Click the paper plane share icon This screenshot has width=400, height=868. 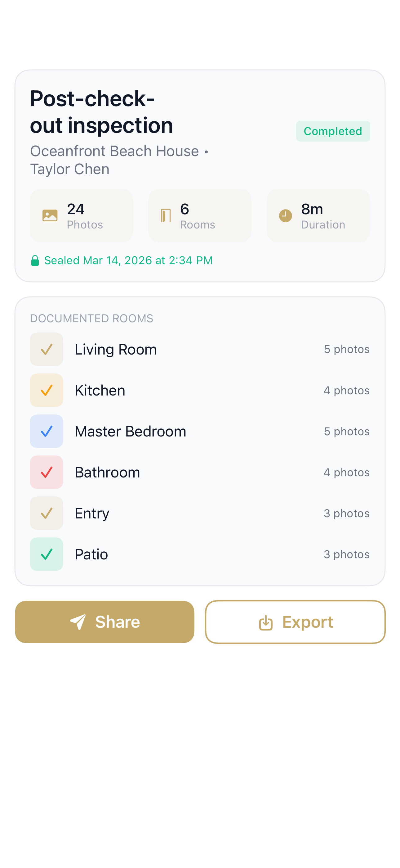coord(78,622)
